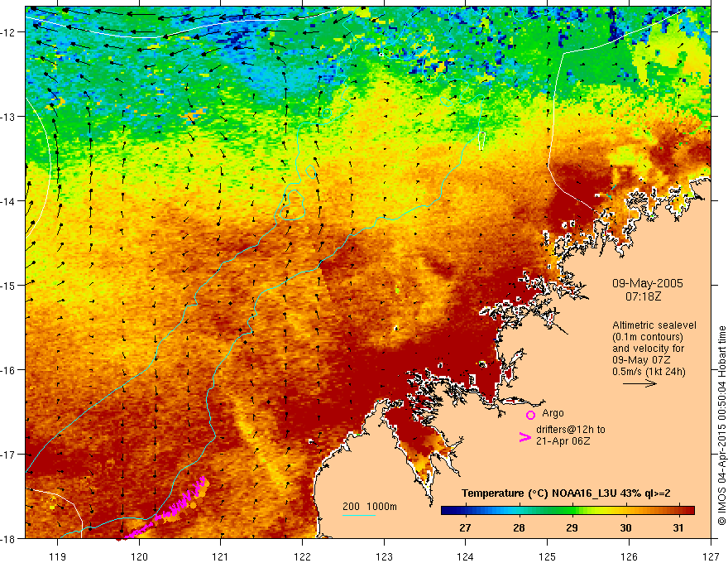Screen dimensions: 728x563
Task: Click the temperature colorbar near 27 degrees
Action: tap(465, 511)
